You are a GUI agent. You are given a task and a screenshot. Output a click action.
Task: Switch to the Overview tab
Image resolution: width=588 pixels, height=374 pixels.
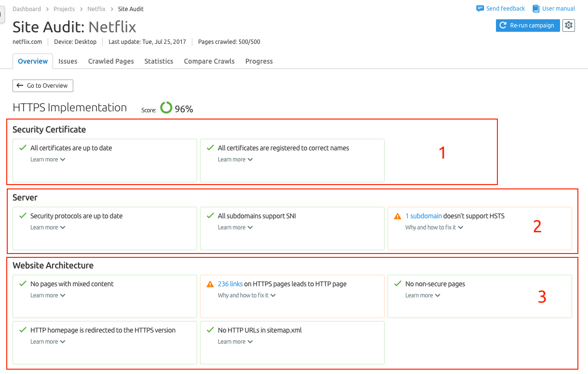click(x=33, y=61)
